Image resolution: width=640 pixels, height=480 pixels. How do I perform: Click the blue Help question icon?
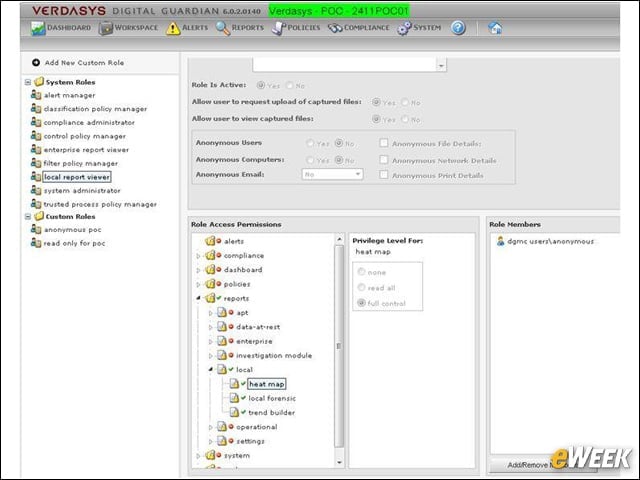pyautogui.click(x=458, y=28)
